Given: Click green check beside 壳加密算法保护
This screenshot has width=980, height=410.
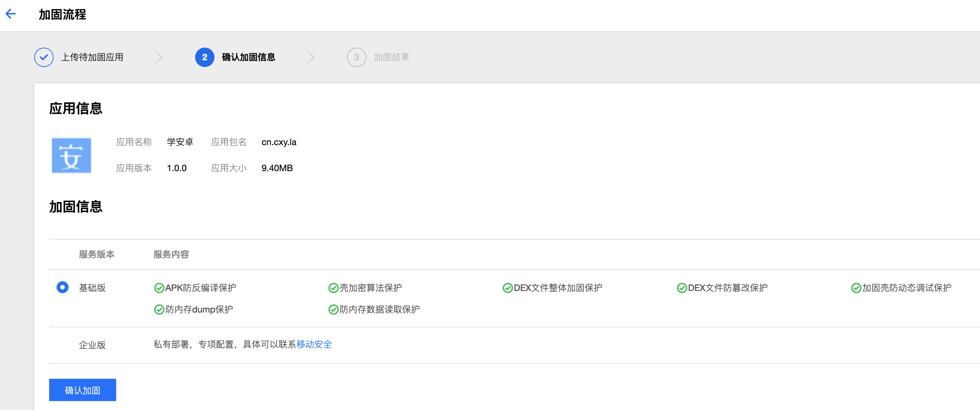Looking at the screenshot, I should (x=333, y=288).
